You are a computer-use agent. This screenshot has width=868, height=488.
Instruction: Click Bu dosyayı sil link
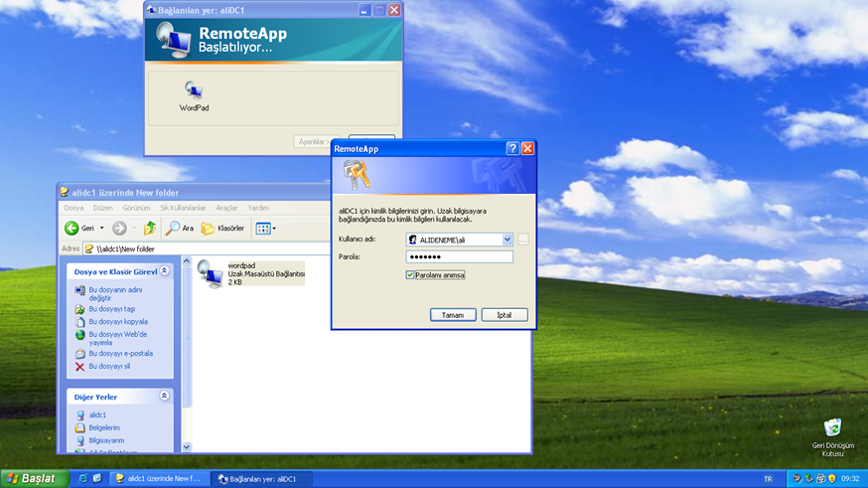pyautogui.click(x=109, y=366)
